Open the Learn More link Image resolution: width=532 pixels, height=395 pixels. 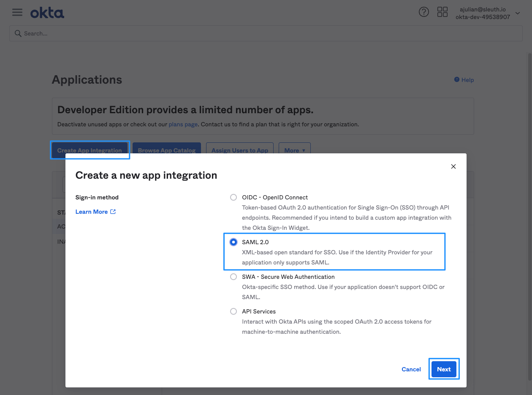[x=91, y=212]
